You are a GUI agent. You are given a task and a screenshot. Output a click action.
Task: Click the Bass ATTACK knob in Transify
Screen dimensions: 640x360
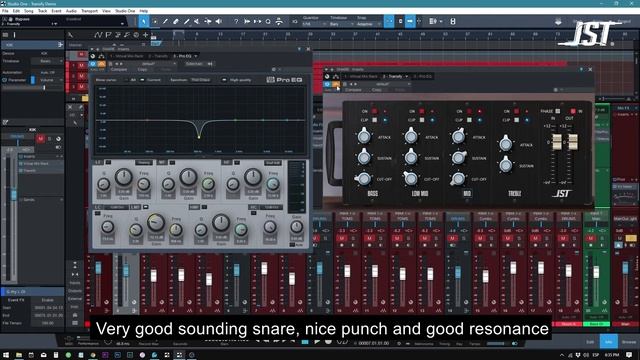tap(364, 136)
